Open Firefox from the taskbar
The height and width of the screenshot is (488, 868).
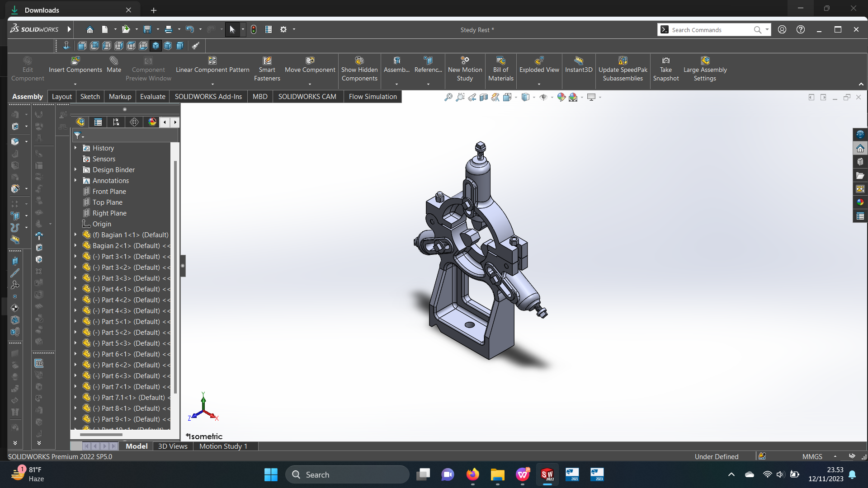tap(473, 474)
